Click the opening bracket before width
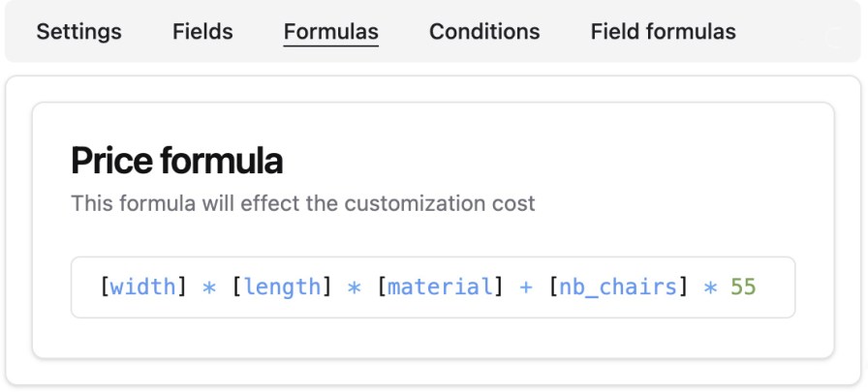Viewport: 868px width, 392px height. (105, 287)
